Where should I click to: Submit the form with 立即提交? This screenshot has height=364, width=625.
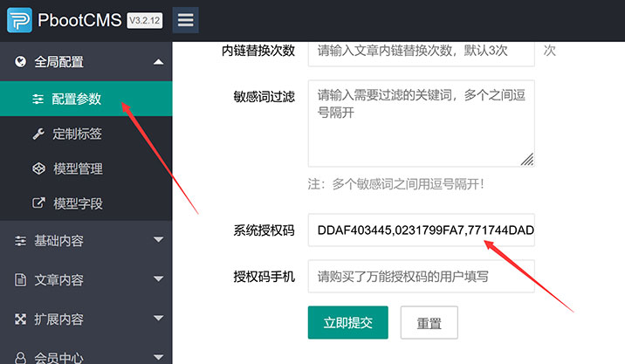click(347, 322)
